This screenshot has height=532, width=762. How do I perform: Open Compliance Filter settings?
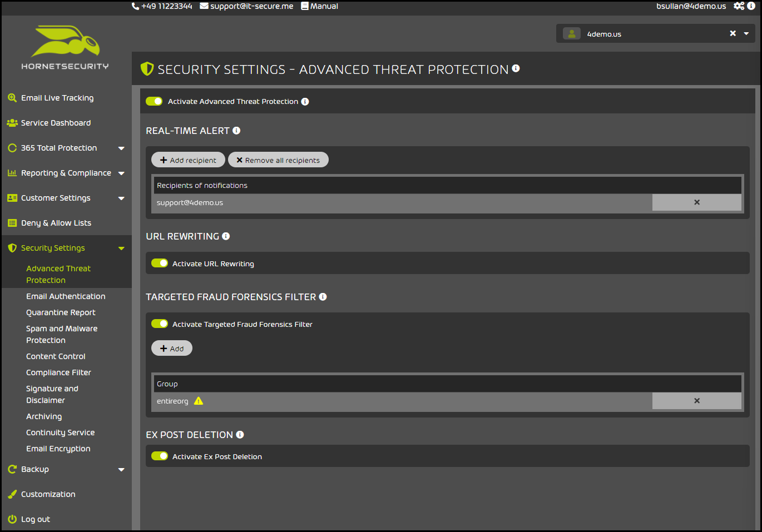click(58, 372)
